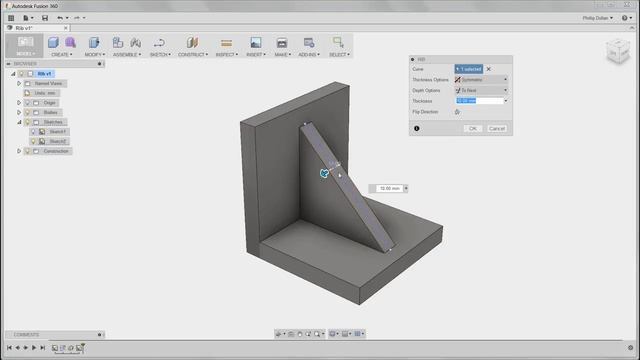The width and height of the screenshot is (640, 360).
Task: Click the Modify press pull icon
Action: pyautogui.click(x=94, y=42)
